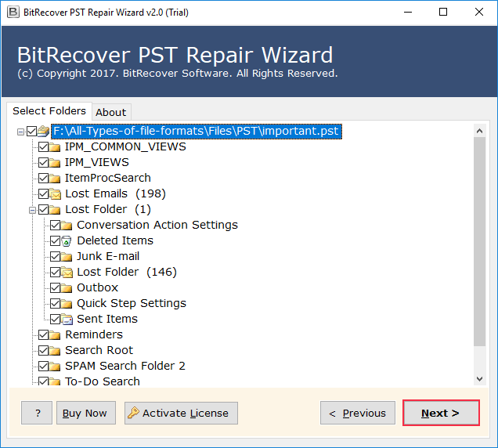
Task: Click the Search Root folder icon
Action: pyautogui.click(x=55, y=350)
